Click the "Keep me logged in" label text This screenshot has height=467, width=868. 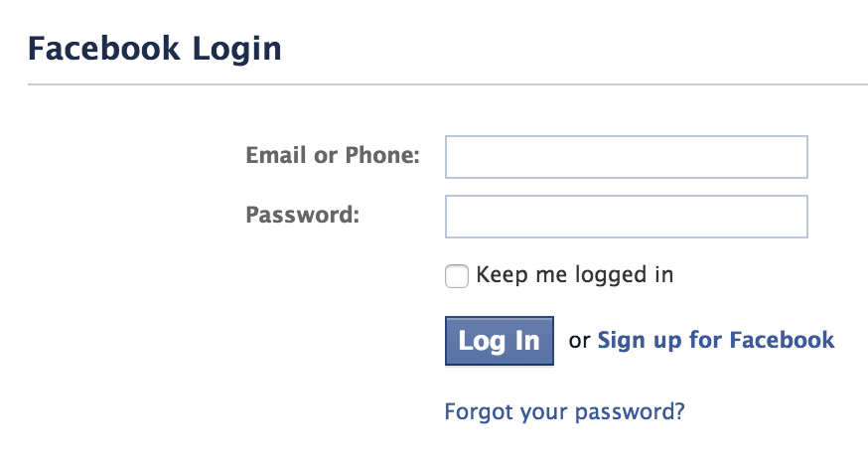click(574, 275)
